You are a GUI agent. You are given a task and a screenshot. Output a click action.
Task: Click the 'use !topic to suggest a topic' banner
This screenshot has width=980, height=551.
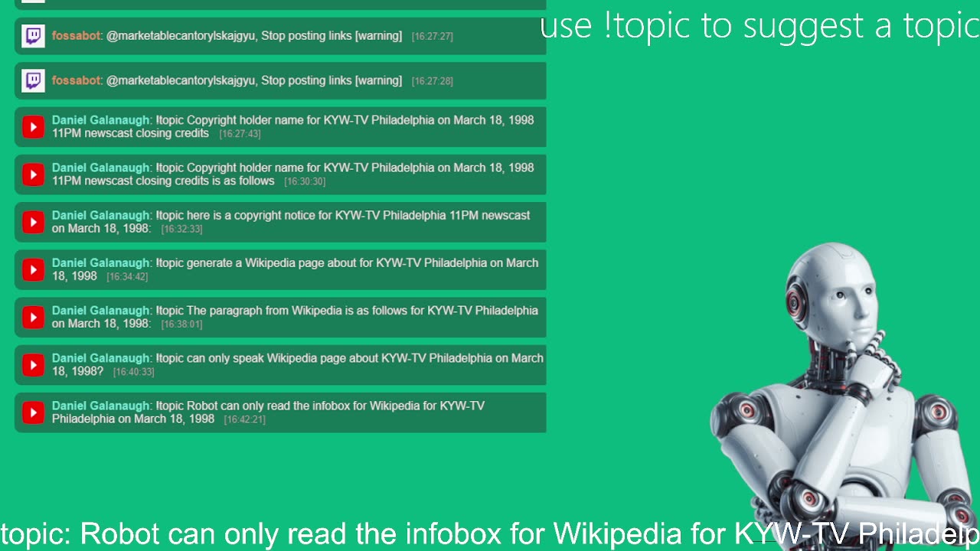759,26
